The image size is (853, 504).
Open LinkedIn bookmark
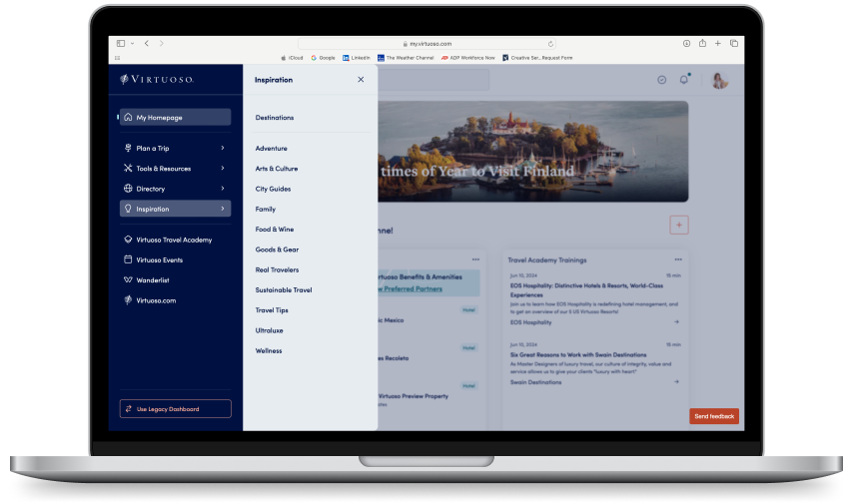(357, 58)
